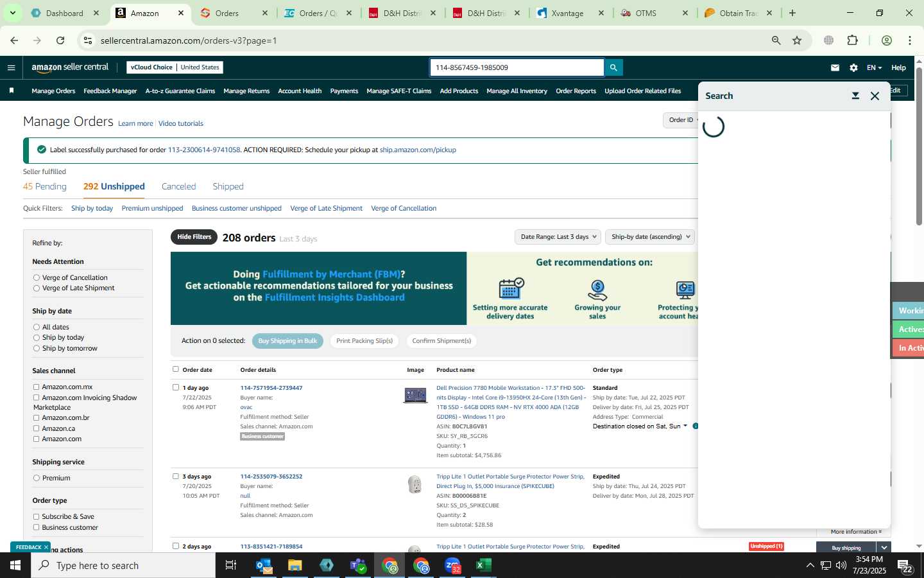Collapse the Search panel with minimize icon

[x=855, y=96]
